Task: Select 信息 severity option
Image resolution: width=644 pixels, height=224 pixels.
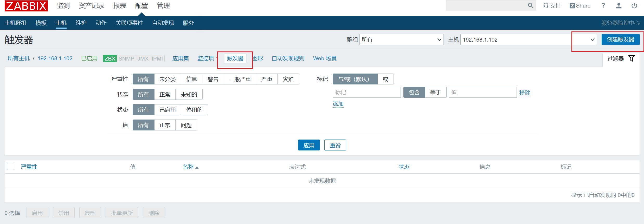Action: [x=191, y=79]
